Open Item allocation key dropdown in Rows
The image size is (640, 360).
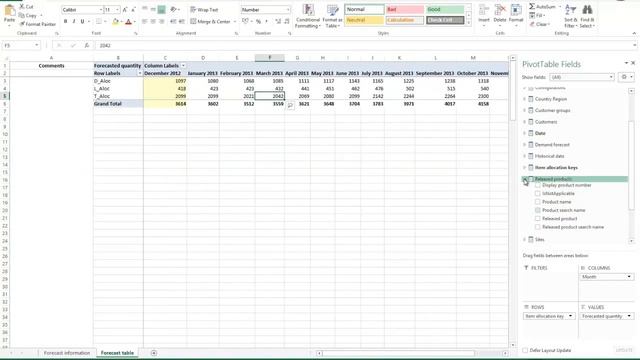(570, 316)
